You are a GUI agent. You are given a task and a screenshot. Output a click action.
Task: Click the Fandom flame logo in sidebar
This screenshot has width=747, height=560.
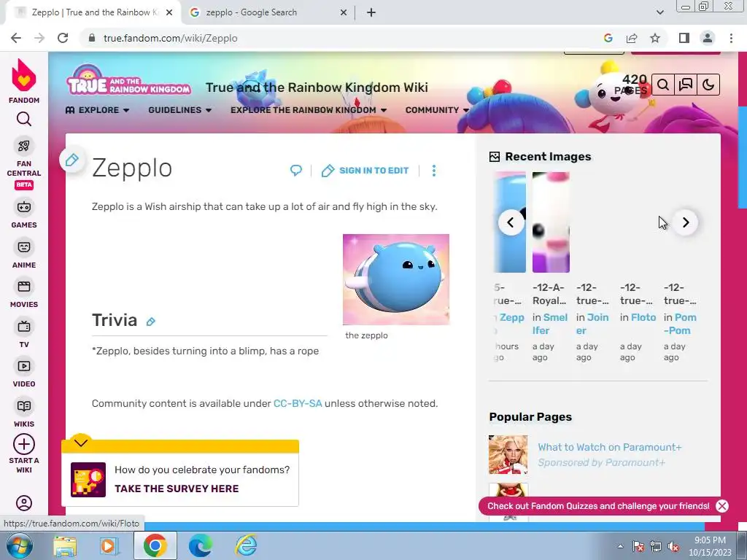(24, 76)
